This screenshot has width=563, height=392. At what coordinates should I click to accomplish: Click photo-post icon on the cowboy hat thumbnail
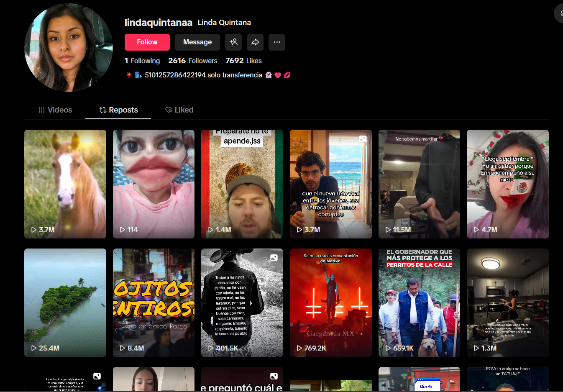tap(274, 258)
